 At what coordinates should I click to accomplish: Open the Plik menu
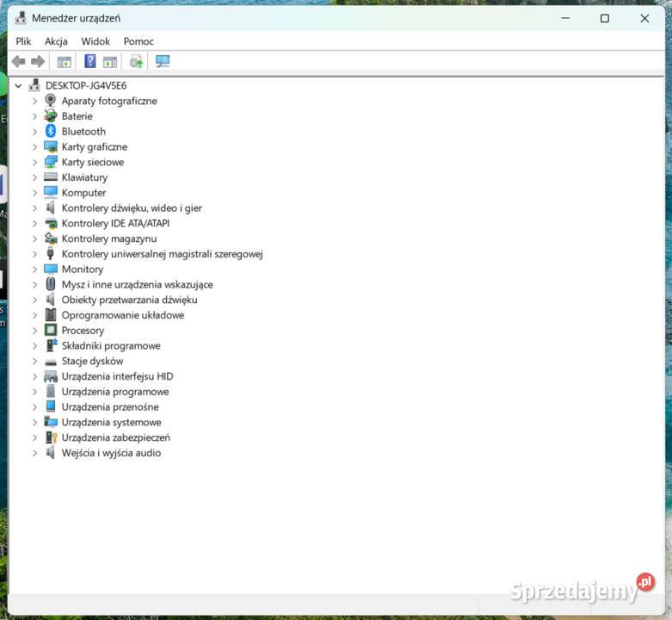tap(23, 41)
